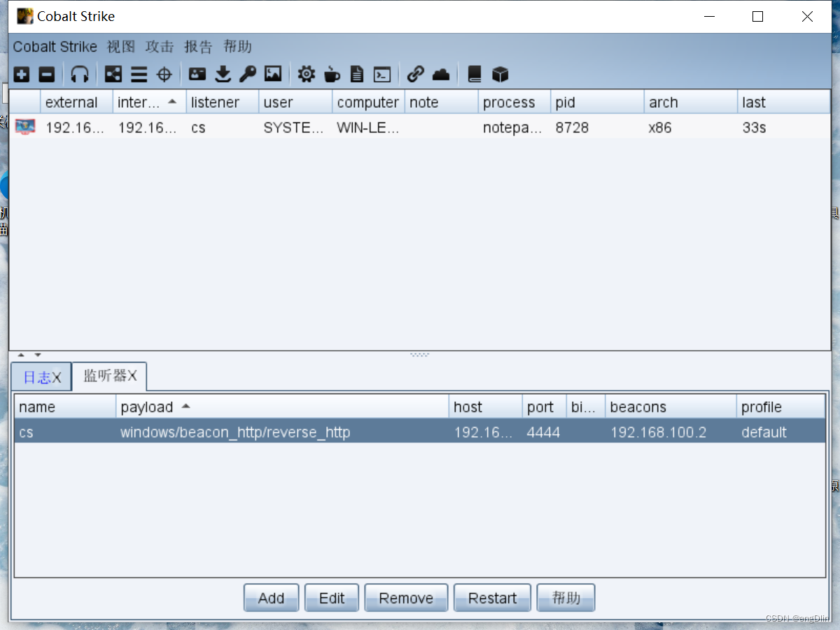View keystrokes via the key icon
The height and width of the screenshot is (630, 840).
[x=248, y=73]
